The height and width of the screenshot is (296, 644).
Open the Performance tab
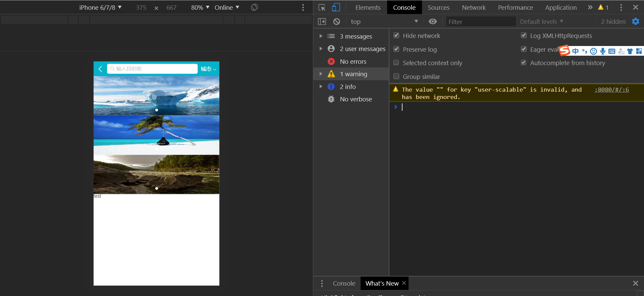(x=515, y=7)
